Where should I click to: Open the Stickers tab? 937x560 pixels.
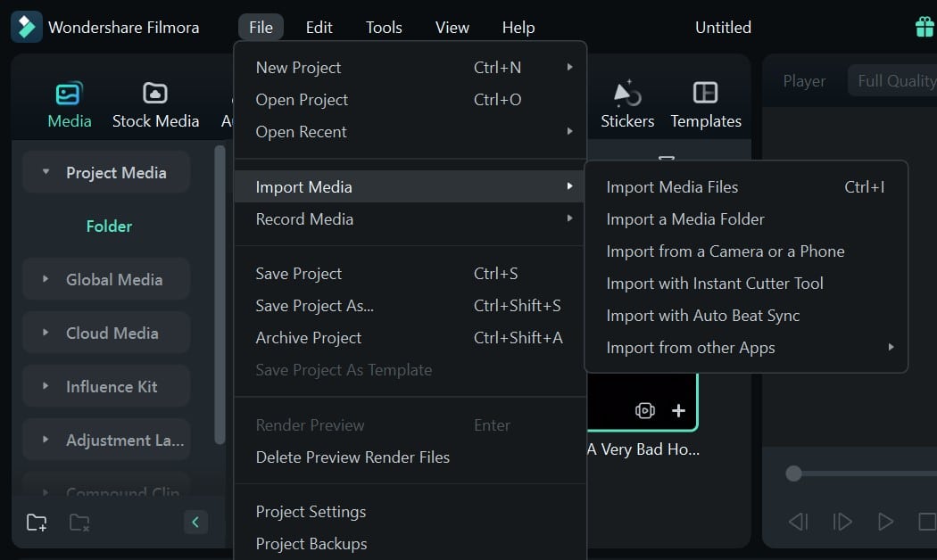626,106
